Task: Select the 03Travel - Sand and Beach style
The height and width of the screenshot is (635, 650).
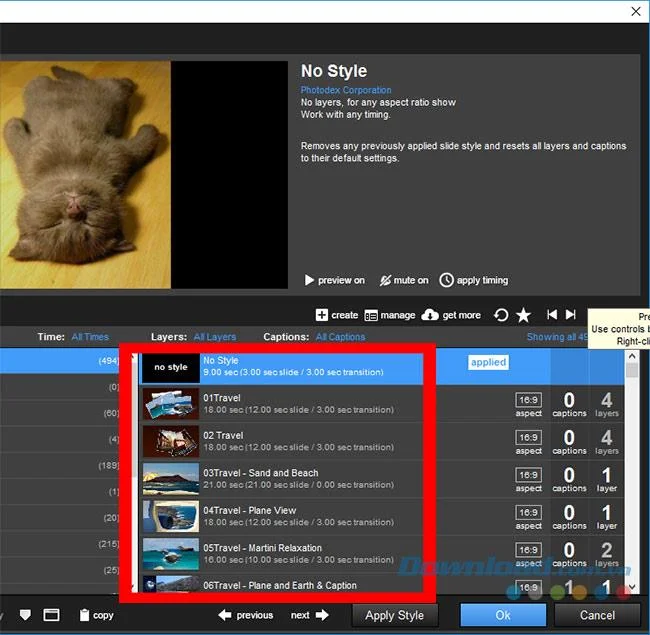Action: [x=260, y=478]
